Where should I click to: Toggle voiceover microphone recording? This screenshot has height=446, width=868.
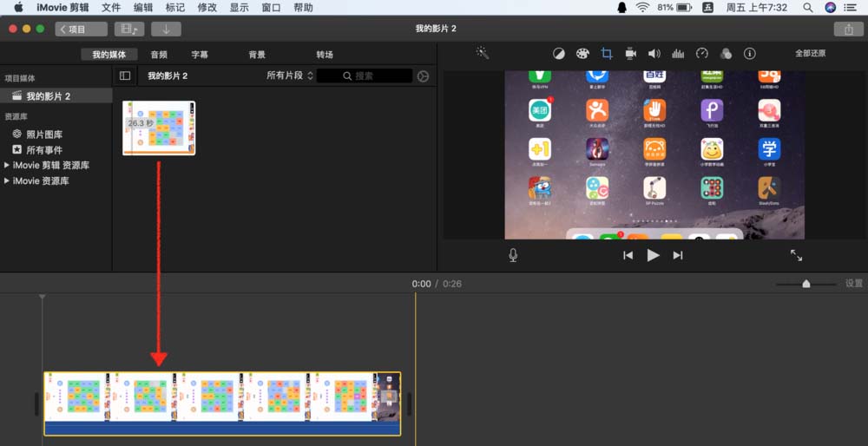point(513,255)
